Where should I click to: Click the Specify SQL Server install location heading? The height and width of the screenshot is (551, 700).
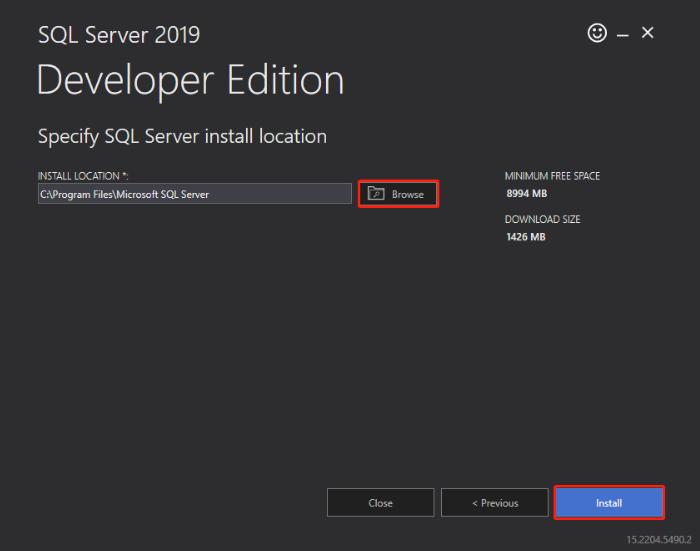[182, 136]
